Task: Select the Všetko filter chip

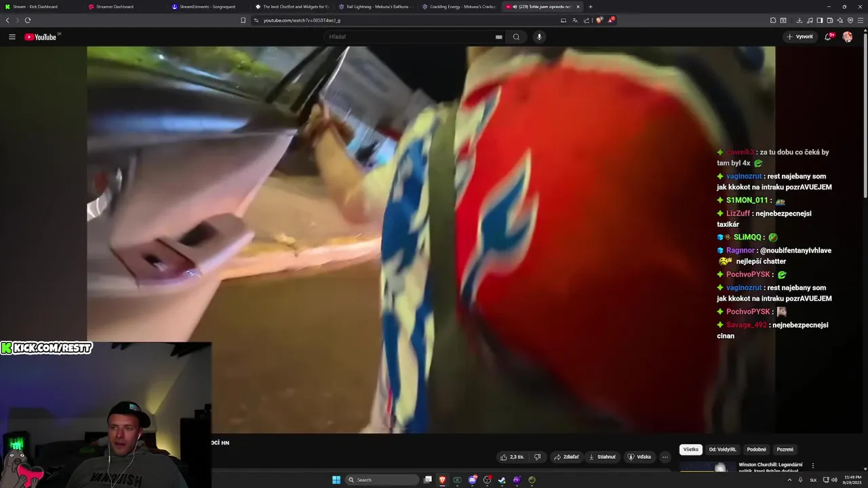Action: 691,449
